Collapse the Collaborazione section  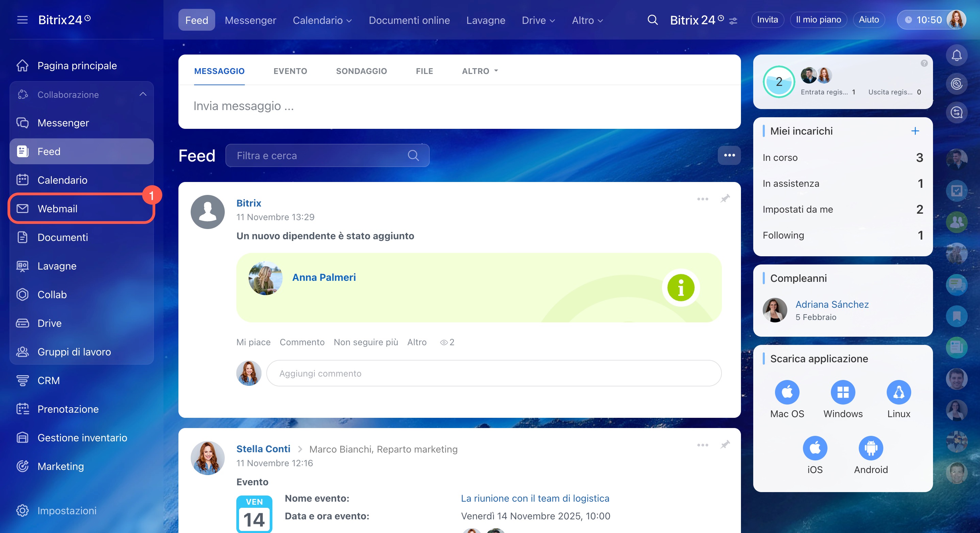(143, 94)
